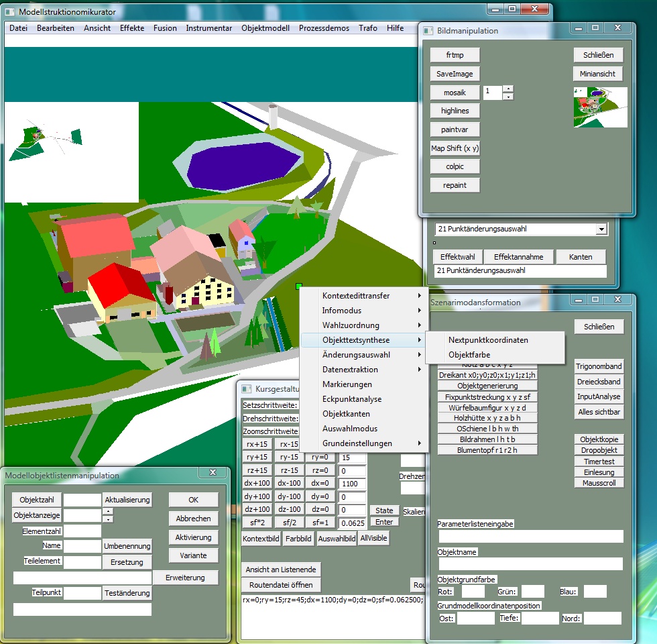
Task: Open the Bearbeiten menu
Action: point(55,28)
